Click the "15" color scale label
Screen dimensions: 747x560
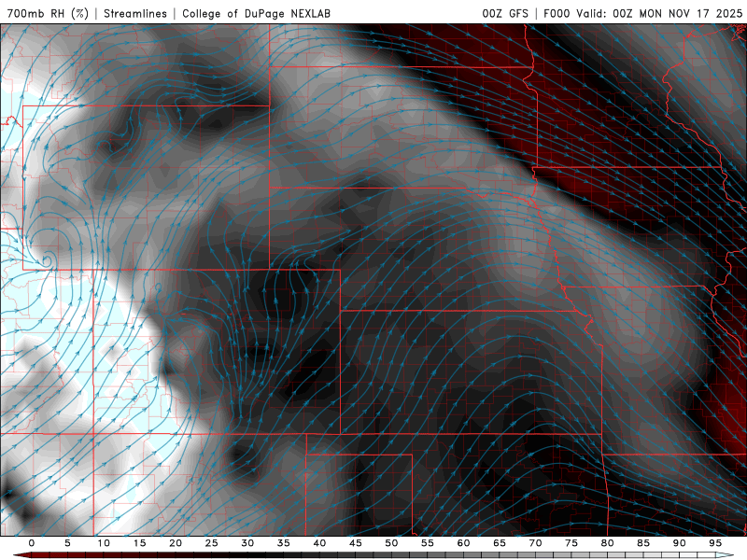(x=139, y=543)
